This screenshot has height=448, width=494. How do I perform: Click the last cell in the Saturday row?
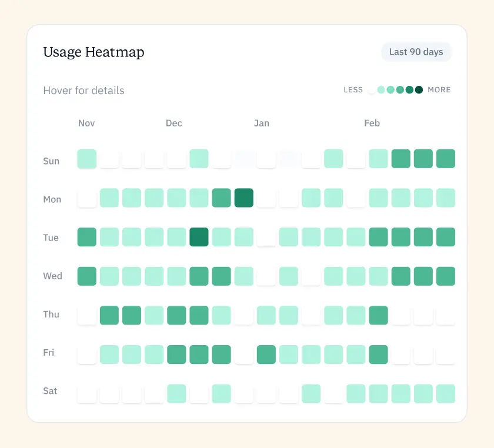446,393
